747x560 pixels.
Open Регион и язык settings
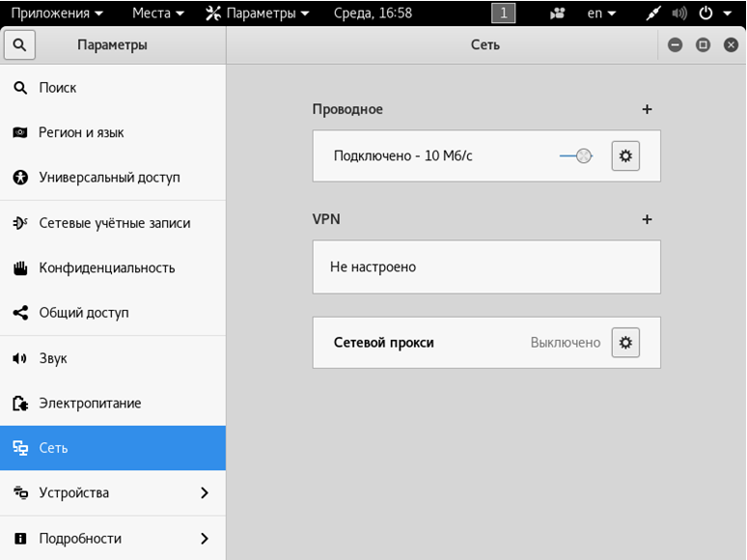point(113,132)
